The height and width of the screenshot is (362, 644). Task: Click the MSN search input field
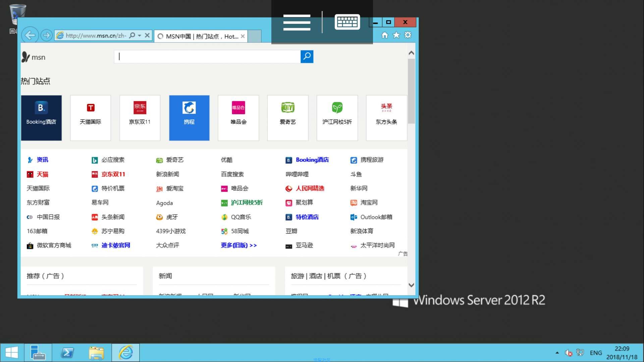coord(207,57)
